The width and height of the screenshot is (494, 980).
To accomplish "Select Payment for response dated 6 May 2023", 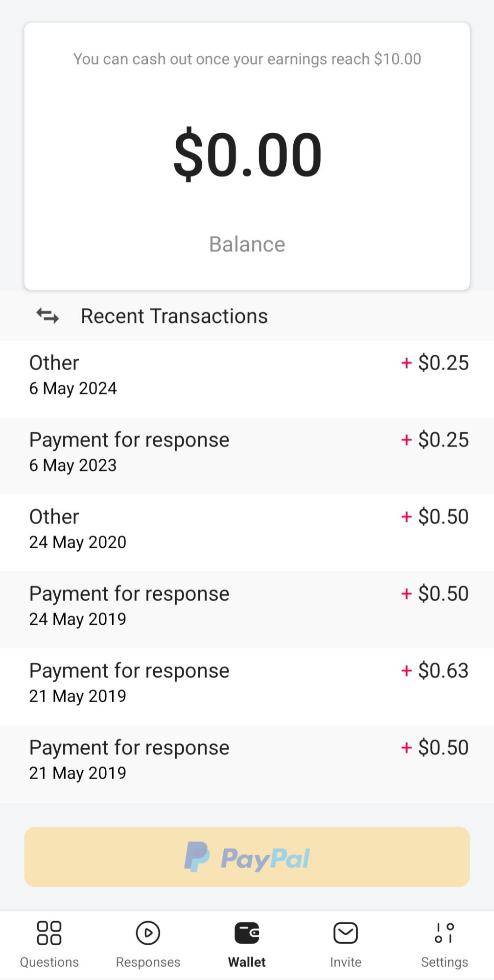I will pos(247,452).
